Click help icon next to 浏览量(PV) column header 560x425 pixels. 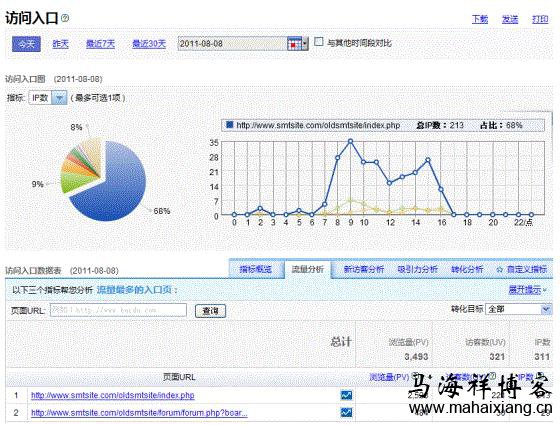[x=415, y=376]
